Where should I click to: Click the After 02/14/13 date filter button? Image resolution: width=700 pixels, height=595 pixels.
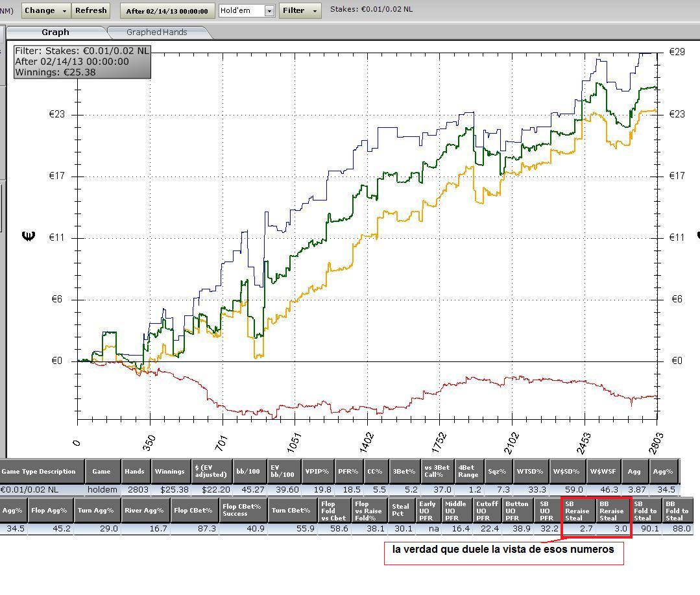tap(167, 11)
